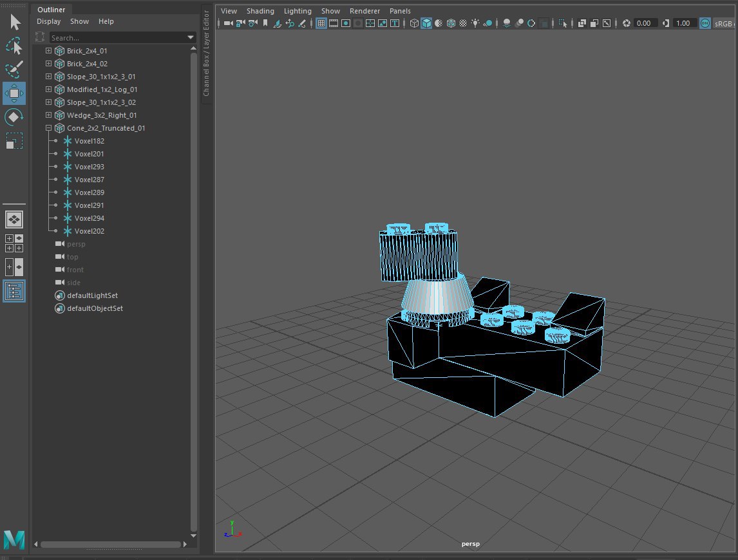Image resolution: width=738 pixels, height=560 pixels.
Task: Toggle Wireframe on Shaded icon
Action: pyautogui.click(x=451, y=23)
